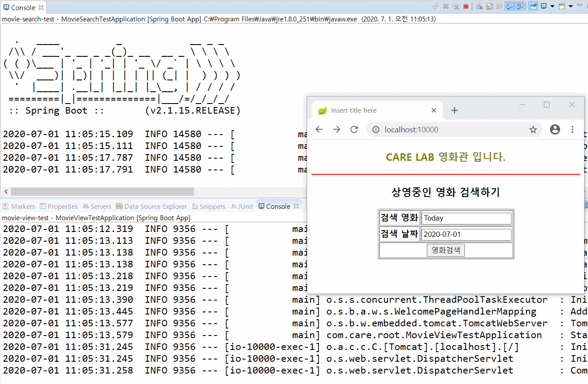Minimize the Chrome browser window

click(x=522, y=105)
